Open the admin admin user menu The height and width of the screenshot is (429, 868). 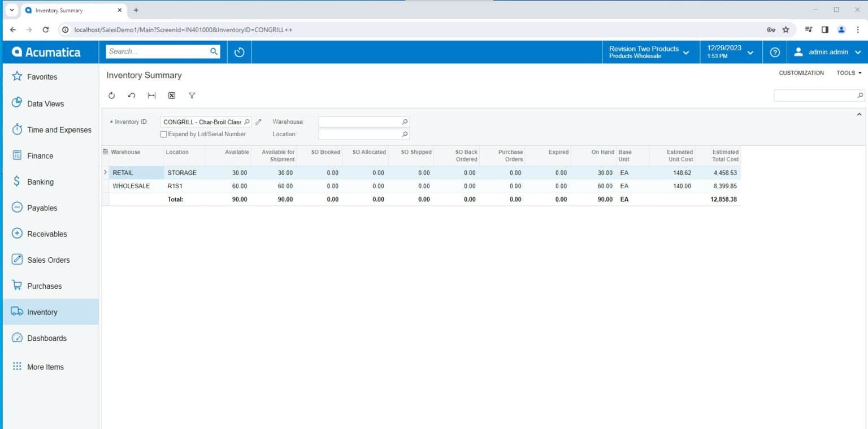pos(827,52)
